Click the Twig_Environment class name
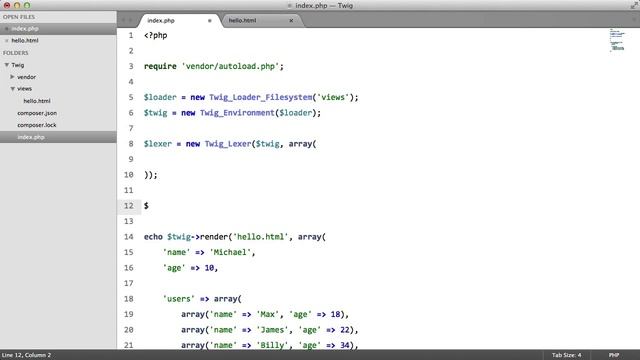Screen dimensions: 640x360 coord(237,113)
